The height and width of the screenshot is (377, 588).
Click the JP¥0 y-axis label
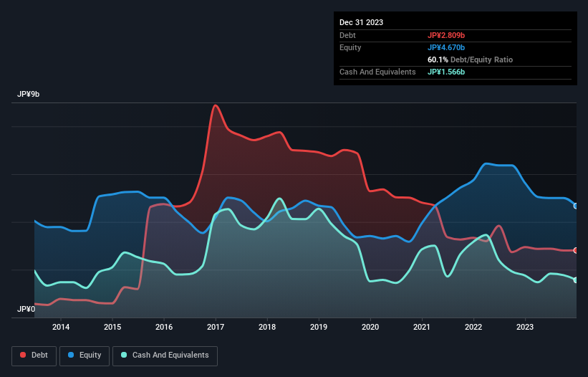(x=26, y=309)
